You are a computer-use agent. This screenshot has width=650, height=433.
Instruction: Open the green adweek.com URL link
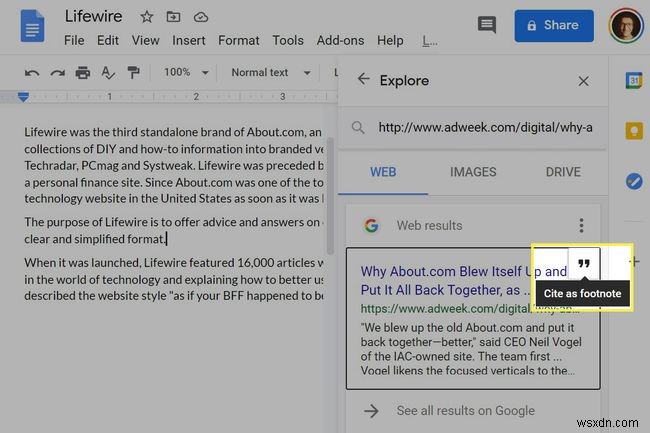[x=470, y=309]
